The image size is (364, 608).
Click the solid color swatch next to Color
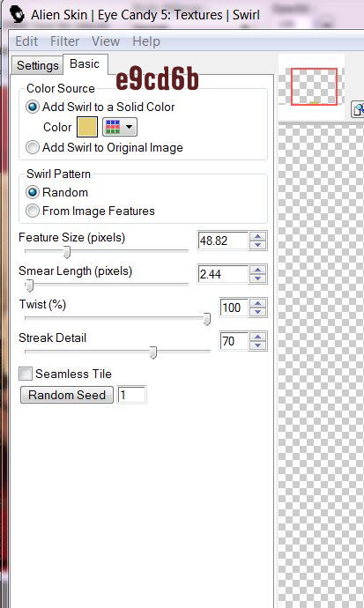coord(87,127)
